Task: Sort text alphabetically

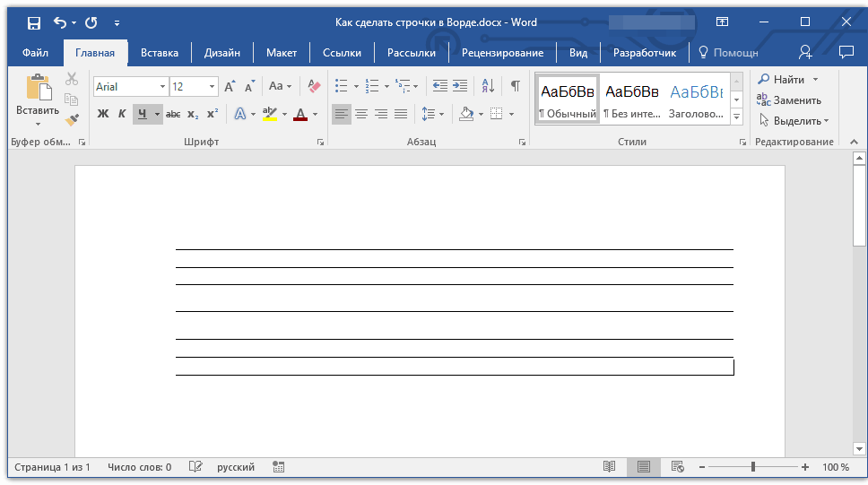Action: coord(488,86)
